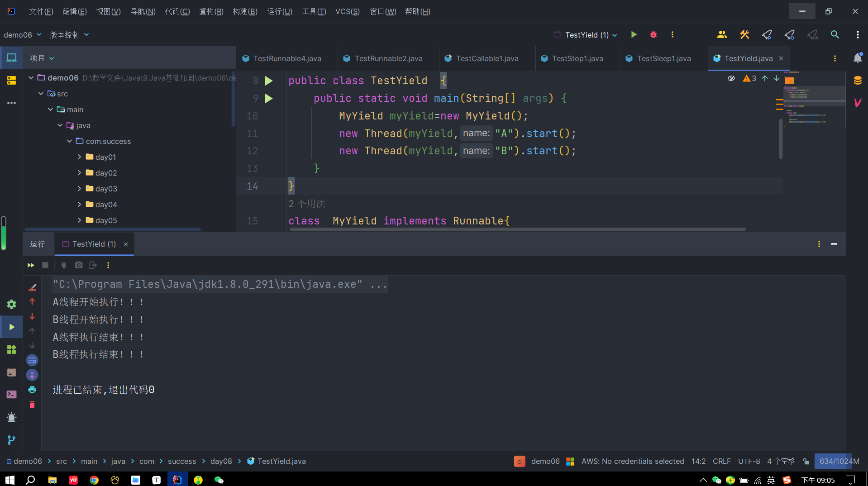Switch to TestCallable1.java tab
The image size is (868, 486).
pos(487,58)
